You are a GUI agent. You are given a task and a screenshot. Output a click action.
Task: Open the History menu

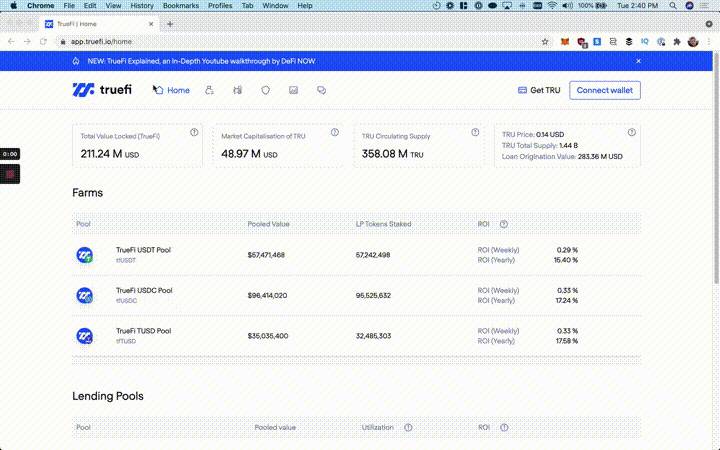pyautogui.click(x=142, y=6)
